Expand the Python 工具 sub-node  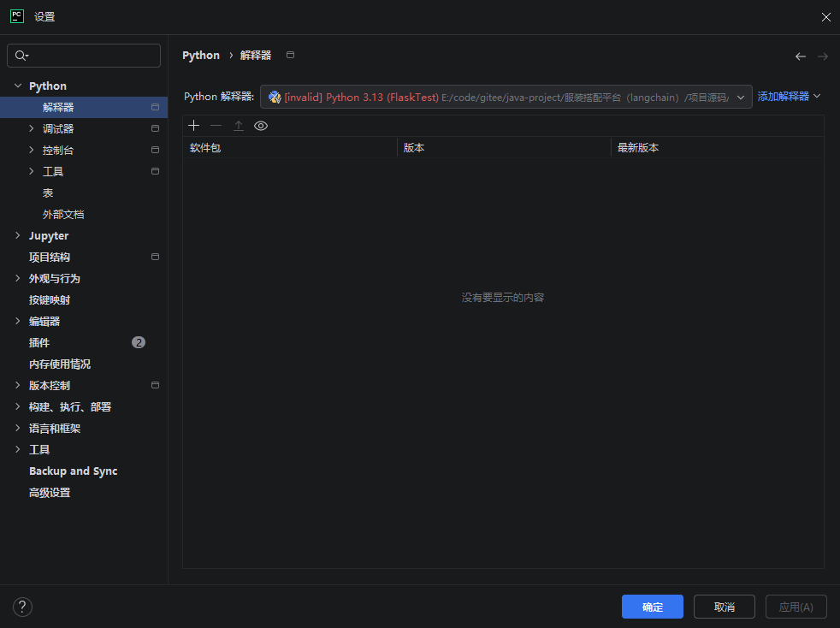[x=31, y=171]
